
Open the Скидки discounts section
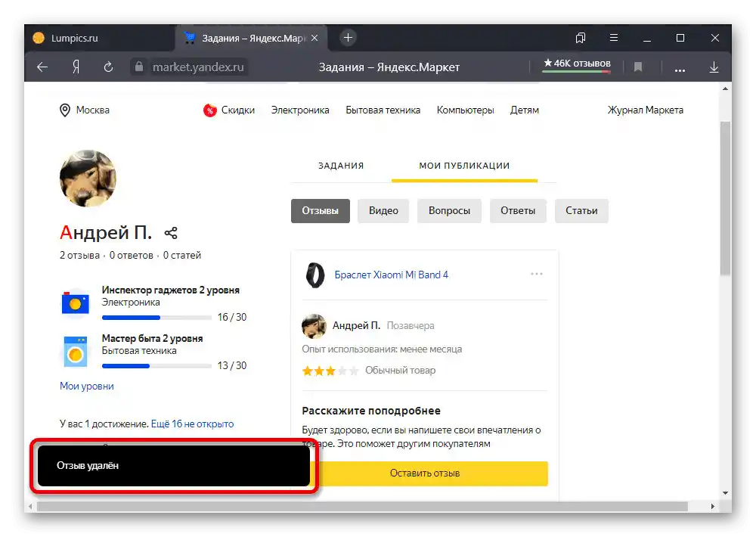point(237,110)
